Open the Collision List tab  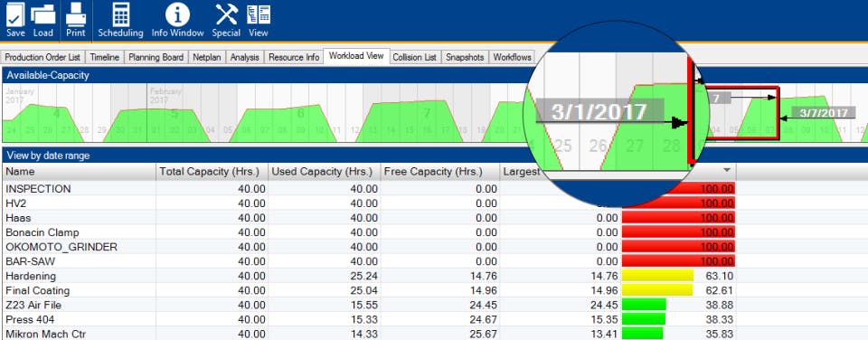pos(415,57)
